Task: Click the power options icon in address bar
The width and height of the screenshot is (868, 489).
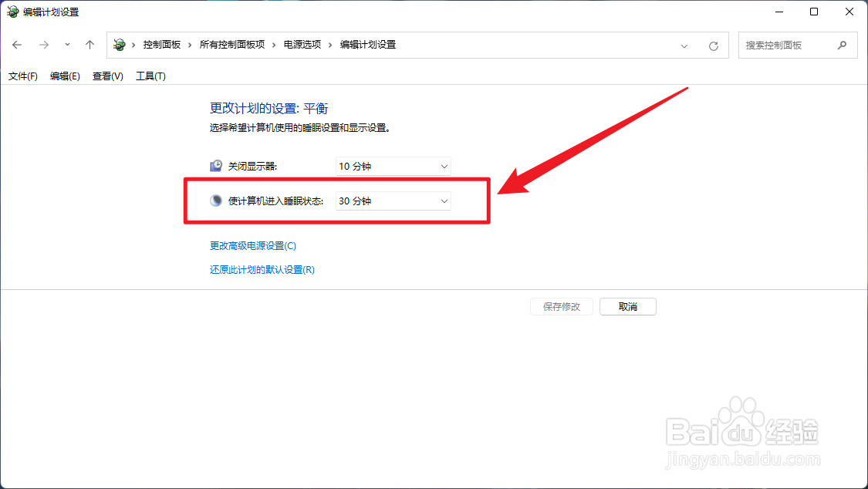Action: [119, 45]
